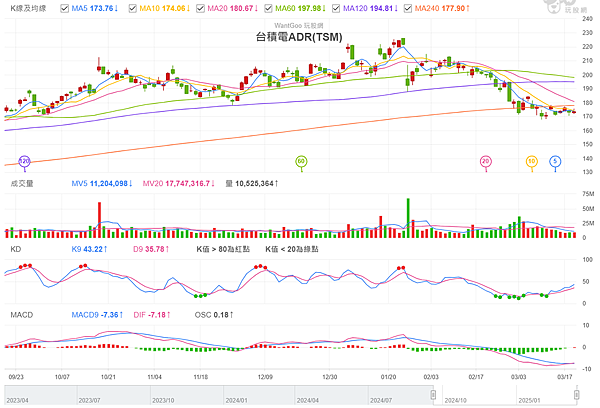Uncheck the MA5 moving average checkbox

[x=64, y=8]
